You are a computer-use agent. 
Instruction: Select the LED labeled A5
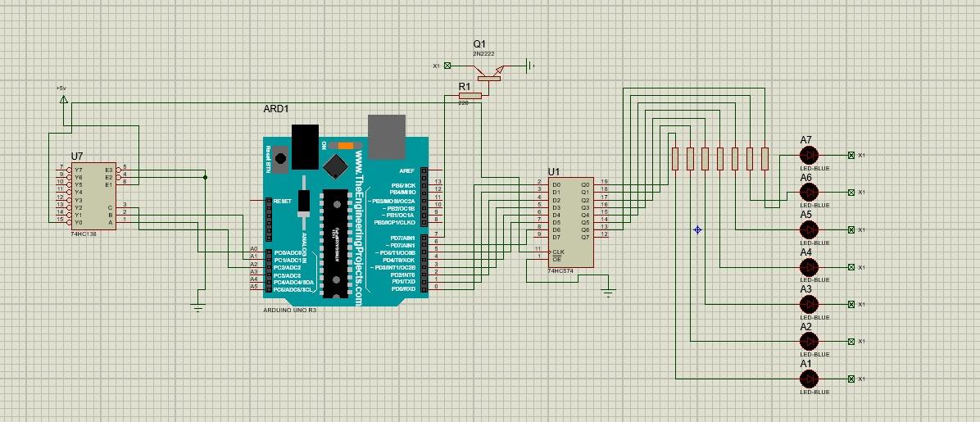pos(809,229)
